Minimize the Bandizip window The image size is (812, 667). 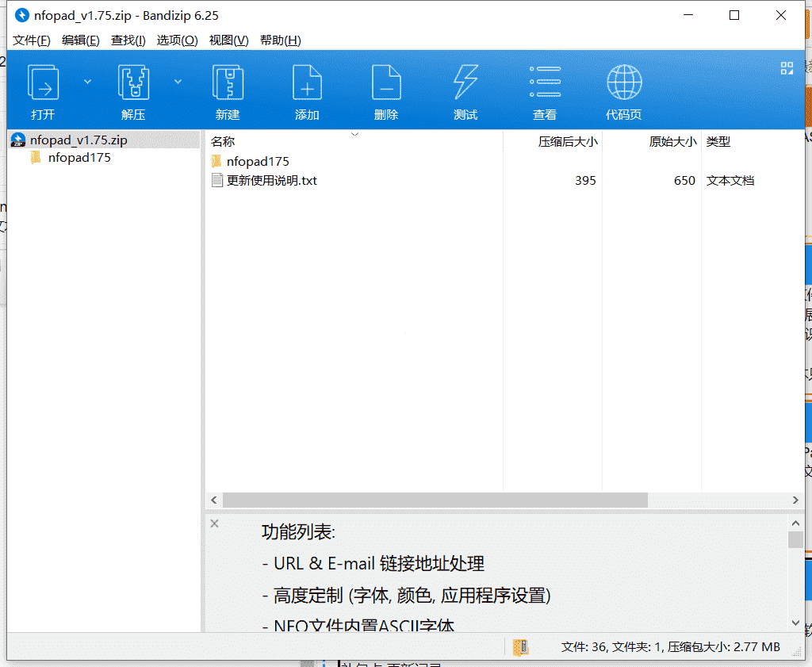coord(688,15)
